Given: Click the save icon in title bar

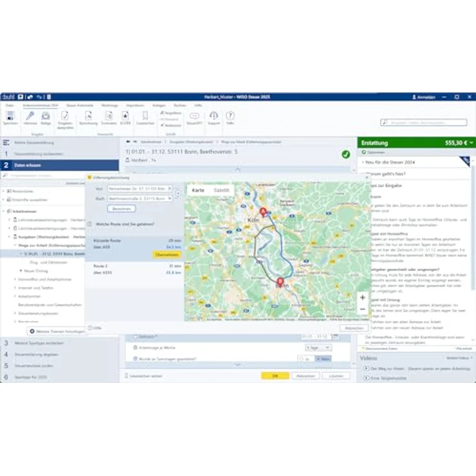Looking at the screenshot, I should (20, 97).
